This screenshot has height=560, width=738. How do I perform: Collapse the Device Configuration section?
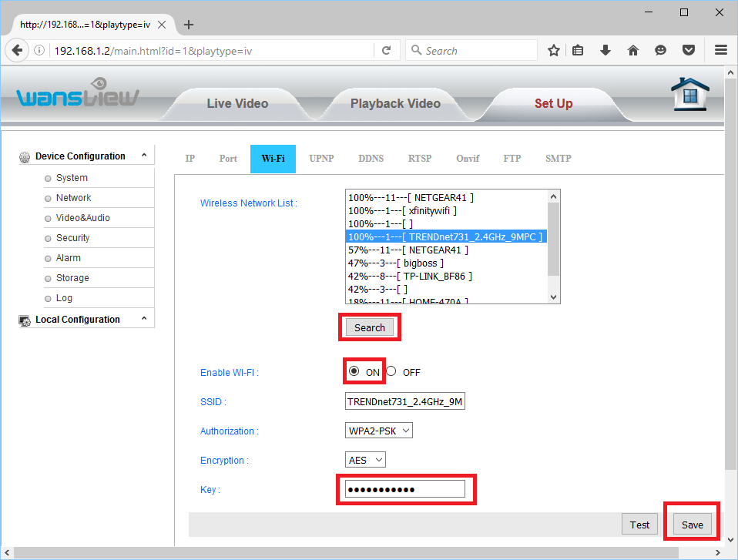[x=143, y=156]
